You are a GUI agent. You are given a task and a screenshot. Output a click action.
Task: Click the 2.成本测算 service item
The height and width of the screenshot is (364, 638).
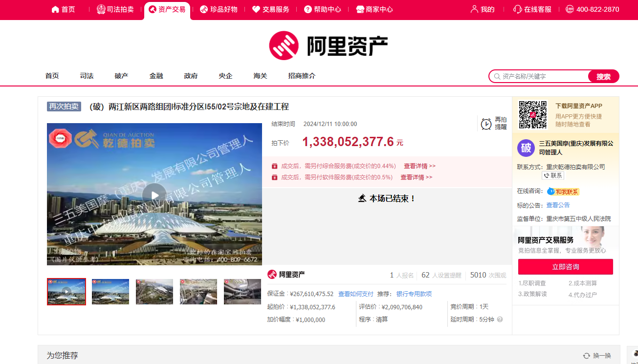(583, 283)
